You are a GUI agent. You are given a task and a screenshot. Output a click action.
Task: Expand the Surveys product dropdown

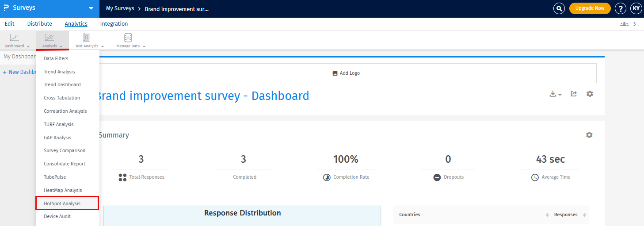point(91,8)
